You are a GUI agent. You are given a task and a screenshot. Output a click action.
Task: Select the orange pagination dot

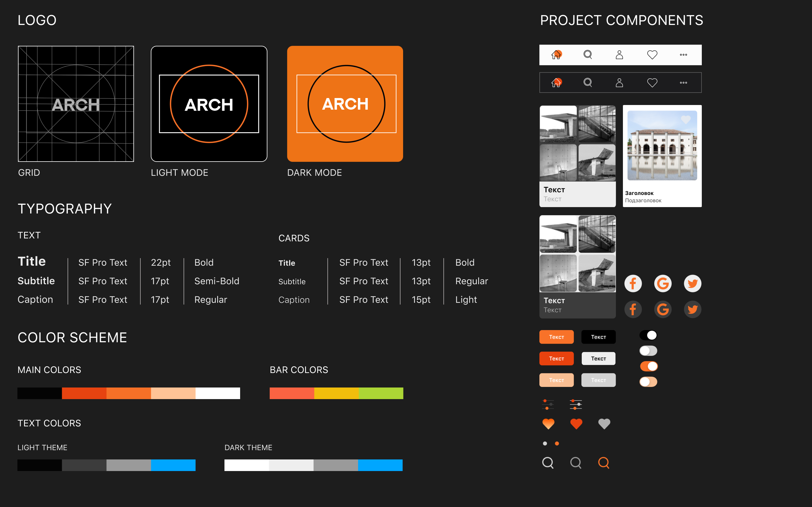557,444
